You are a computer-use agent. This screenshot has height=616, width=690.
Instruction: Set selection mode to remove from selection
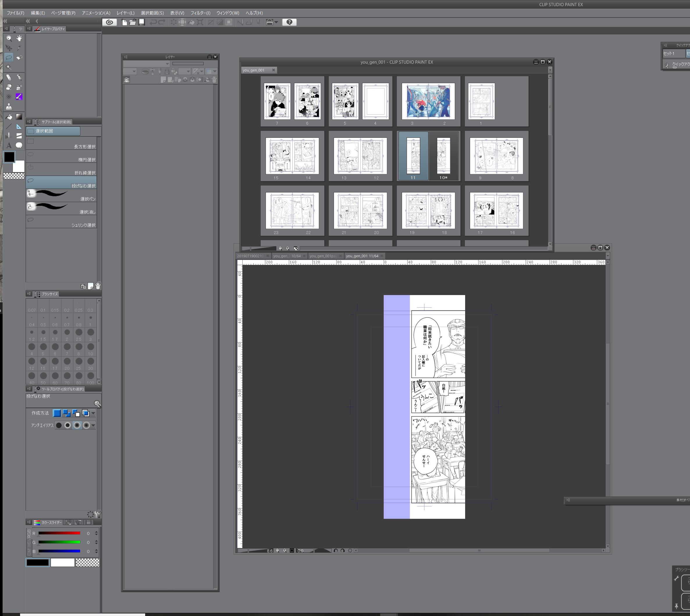(x=76, y=413)
